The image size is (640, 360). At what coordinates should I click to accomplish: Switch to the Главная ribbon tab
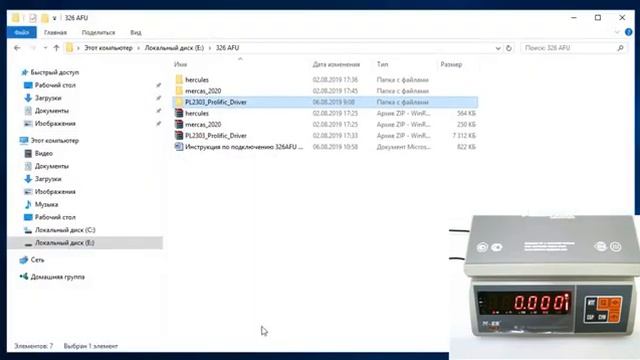(x=55, y=32)
